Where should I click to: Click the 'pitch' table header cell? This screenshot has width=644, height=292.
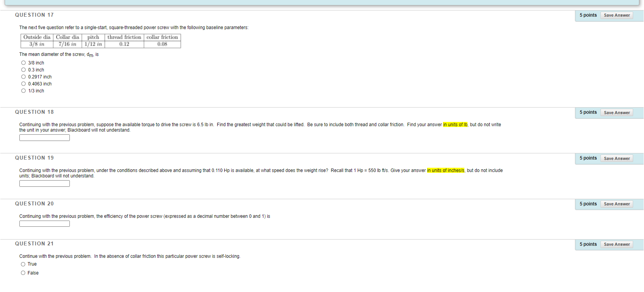(93, 37)
